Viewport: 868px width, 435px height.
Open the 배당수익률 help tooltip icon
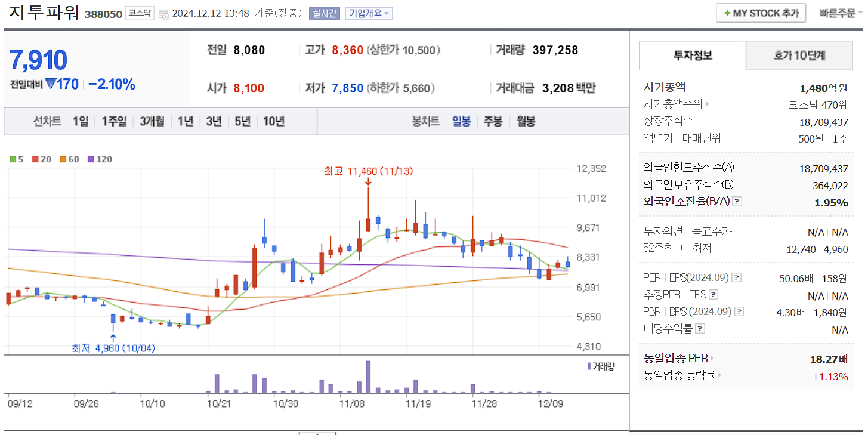click(x=700, y=327)
